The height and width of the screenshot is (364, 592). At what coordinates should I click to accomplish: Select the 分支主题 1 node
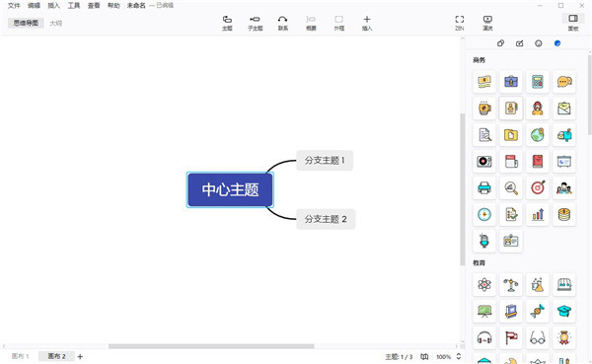325,161
